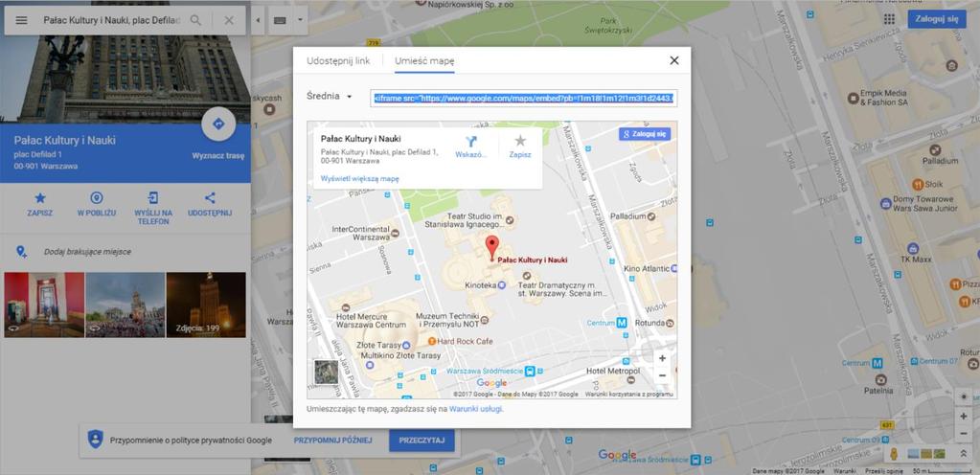Open the Średnia size dropdown
The image size is (980, 475).
pos(330,97)
